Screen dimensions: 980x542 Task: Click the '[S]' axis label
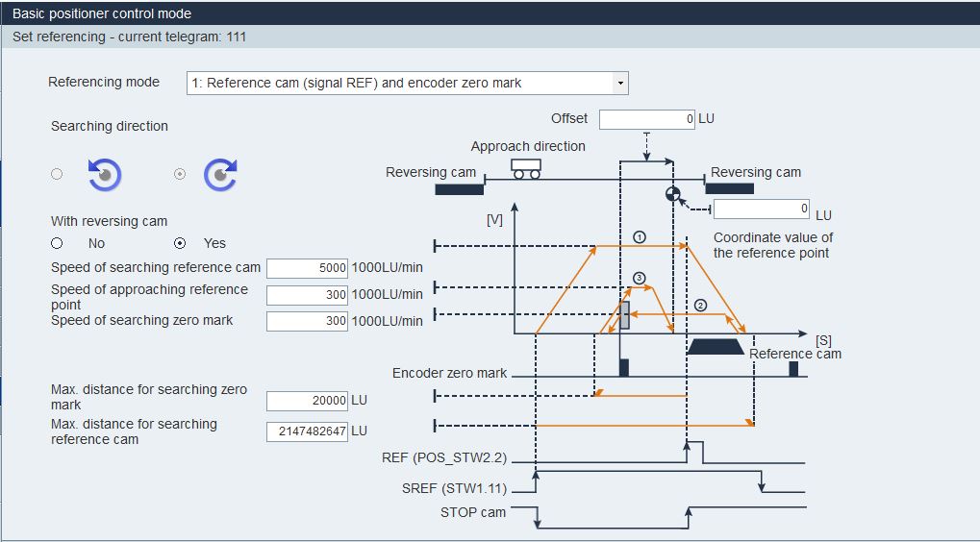point(824,340)
